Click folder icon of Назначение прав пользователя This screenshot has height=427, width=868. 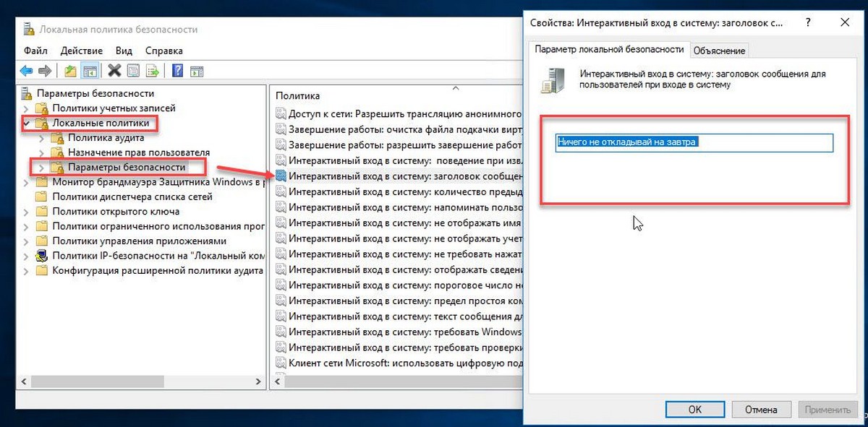56,152
